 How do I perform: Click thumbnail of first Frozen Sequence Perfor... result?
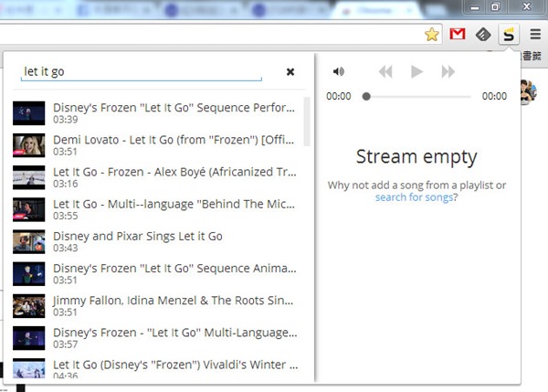pyautogui.click(x=28, y=113)
